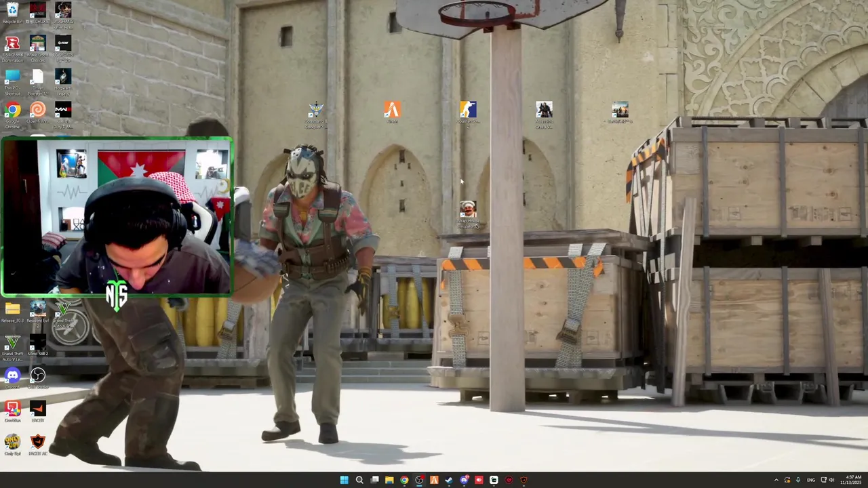Open File Explorer from the taskbar
The image size is (868, 488).
click(389, 480)
